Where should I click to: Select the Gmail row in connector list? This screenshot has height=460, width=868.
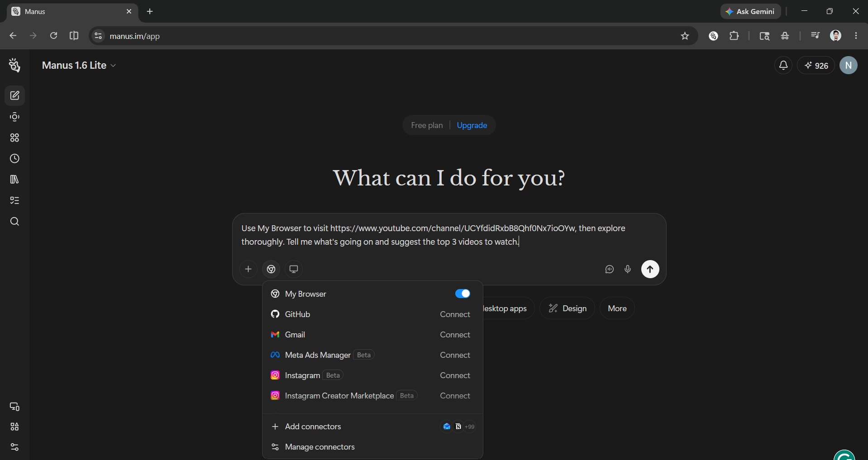point(372,335)
